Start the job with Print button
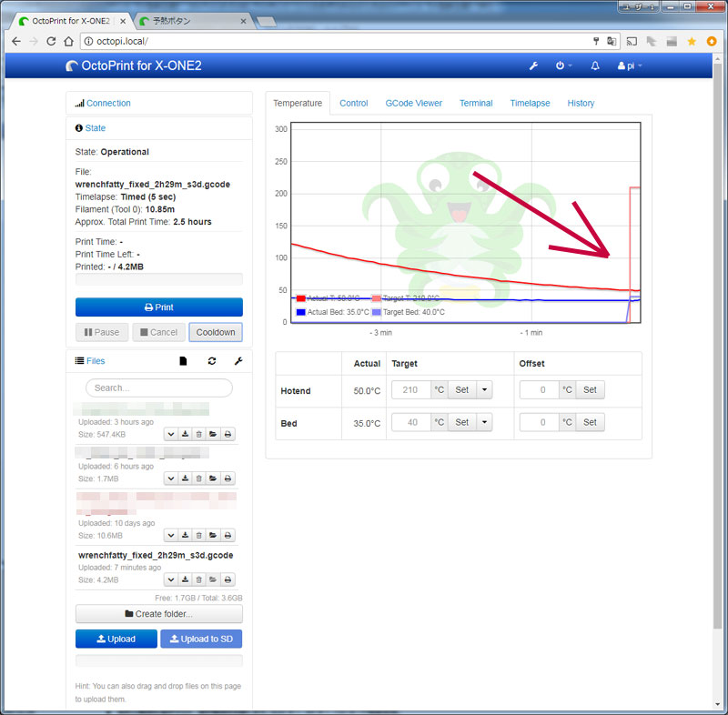728x715 pixels. 158,307
